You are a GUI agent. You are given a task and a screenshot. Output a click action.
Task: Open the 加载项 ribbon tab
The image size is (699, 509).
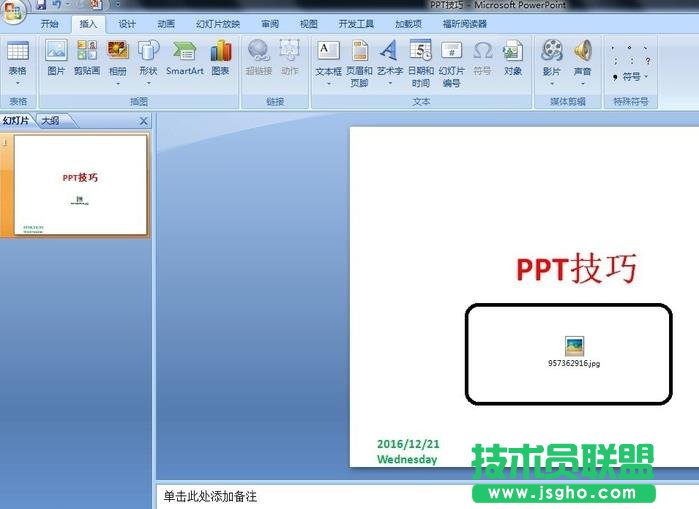[408, 24]
